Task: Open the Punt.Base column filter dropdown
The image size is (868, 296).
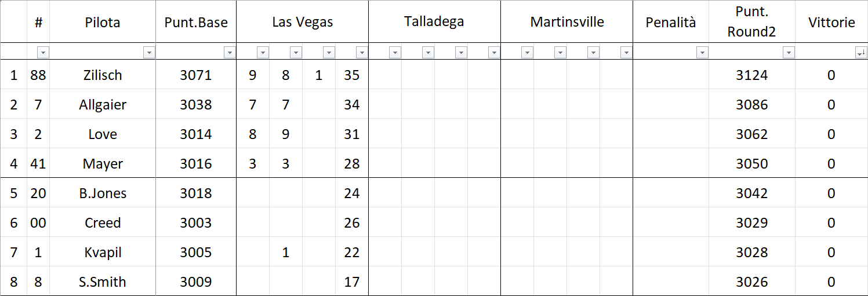Action: (x=230, y=53)
